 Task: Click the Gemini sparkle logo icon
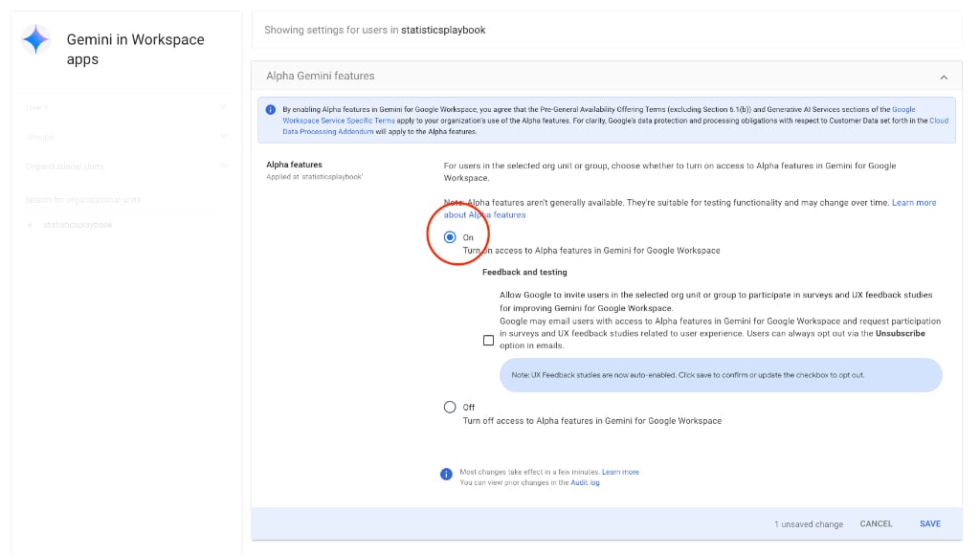(x=35, y=38)
